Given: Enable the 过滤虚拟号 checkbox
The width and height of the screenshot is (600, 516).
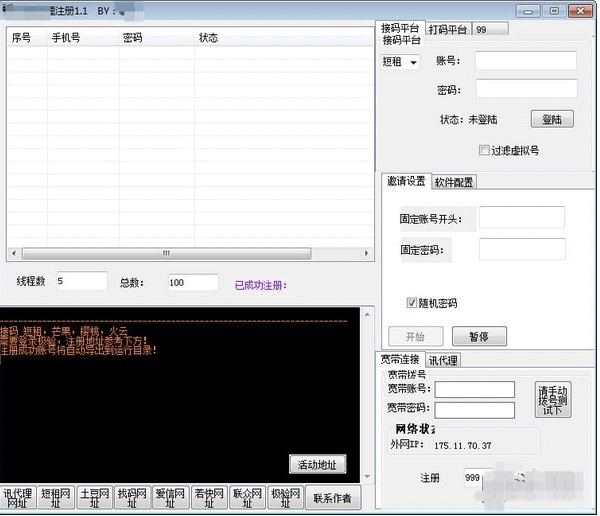Looking at the screenshot, I should 484,150.
